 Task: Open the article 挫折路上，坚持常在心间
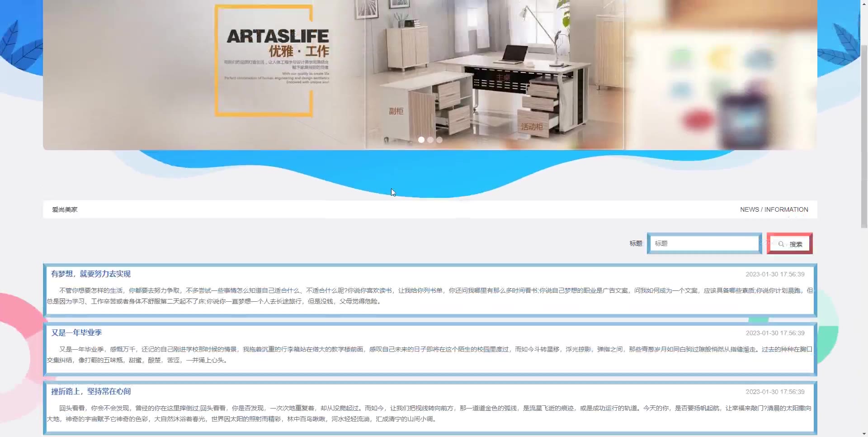(91, 391)
